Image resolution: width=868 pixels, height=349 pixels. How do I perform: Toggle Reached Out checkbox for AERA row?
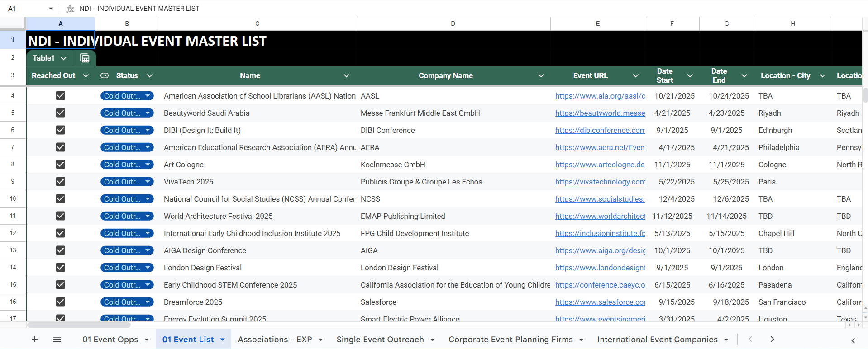(x=61, y=147)
